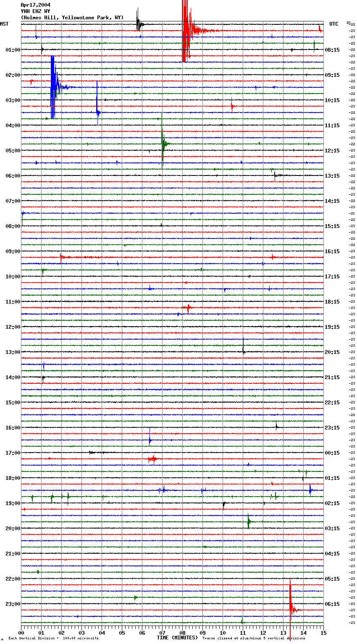Click the Holmes Hill, Yellowstone Park title

coord(72,18)
